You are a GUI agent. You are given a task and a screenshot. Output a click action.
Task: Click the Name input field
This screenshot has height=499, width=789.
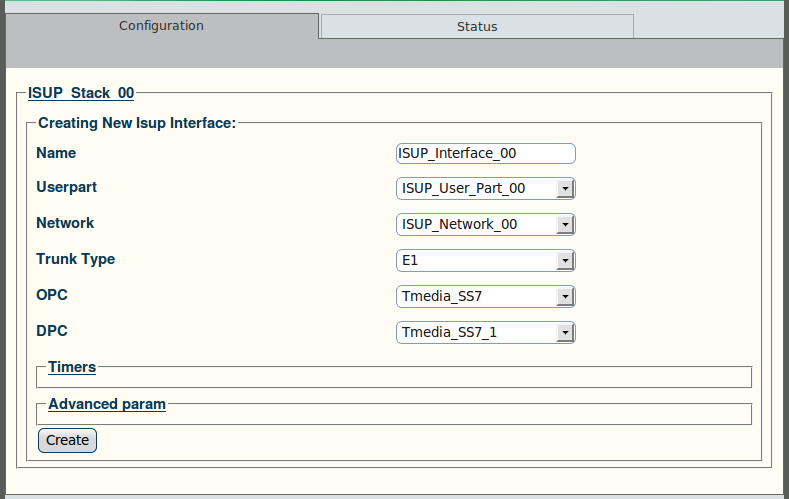pyautogui.click(x=486, y=153)
